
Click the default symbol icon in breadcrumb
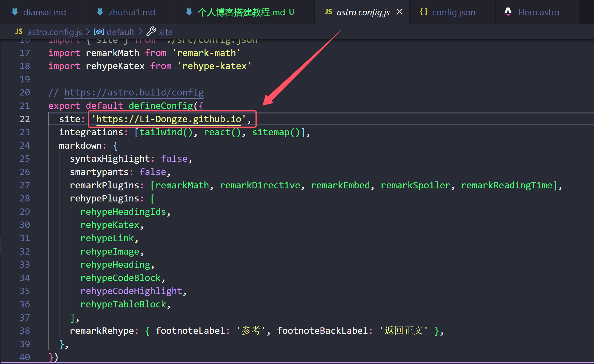99,32
